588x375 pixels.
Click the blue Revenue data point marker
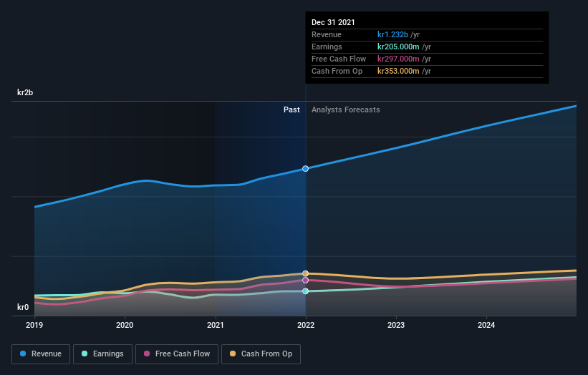306,169
